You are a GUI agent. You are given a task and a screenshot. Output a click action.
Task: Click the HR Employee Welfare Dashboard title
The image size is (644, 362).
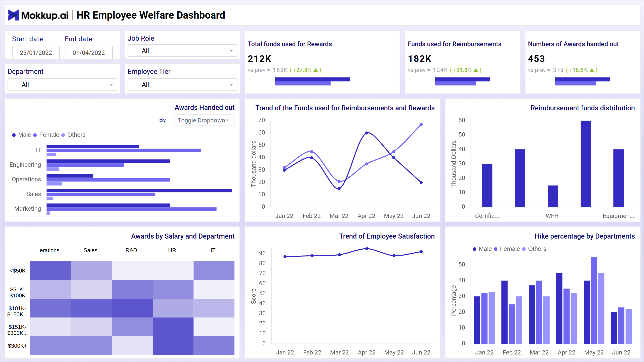pyautogui.click(x=151, y=15)
